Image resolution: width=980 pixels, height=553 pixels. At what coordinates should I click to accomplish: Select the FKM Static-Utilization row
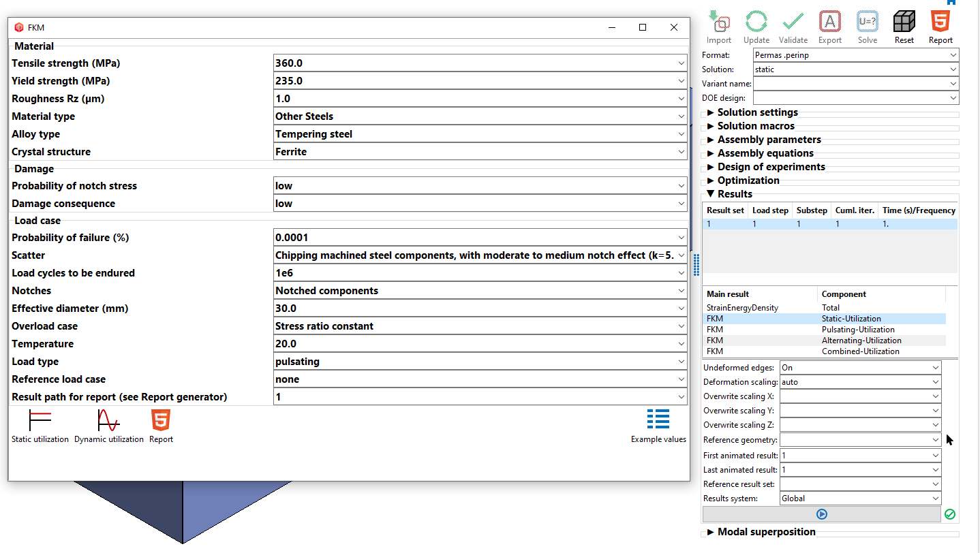(824, 319)
